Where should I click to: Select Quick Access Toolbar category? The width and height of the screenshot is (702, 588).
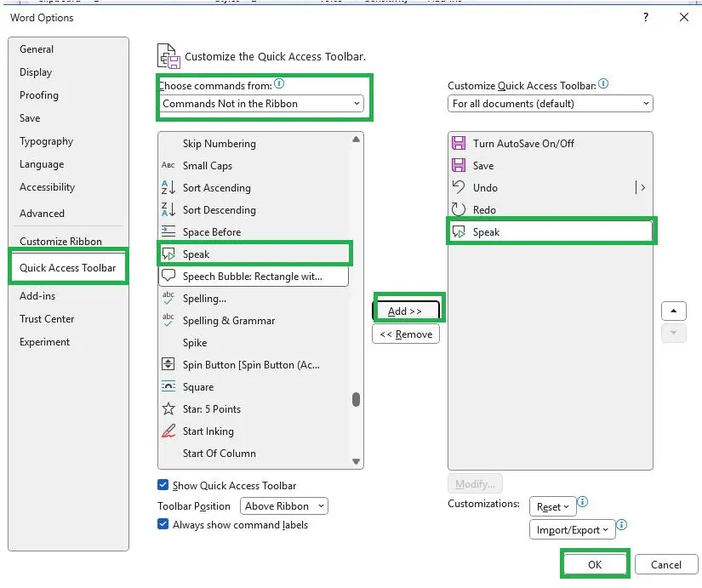67,268
